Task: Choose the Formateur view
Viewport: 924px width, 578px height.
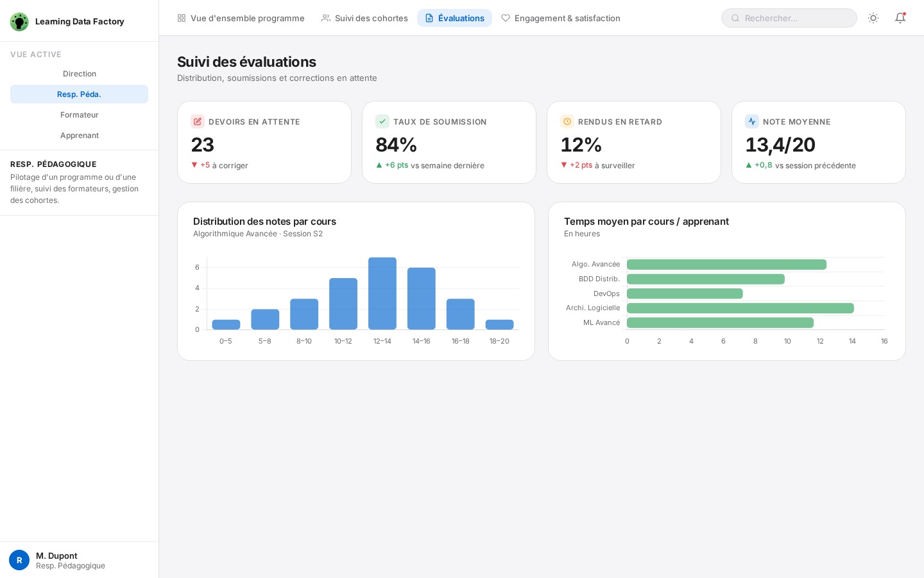Action: [79, 115]
